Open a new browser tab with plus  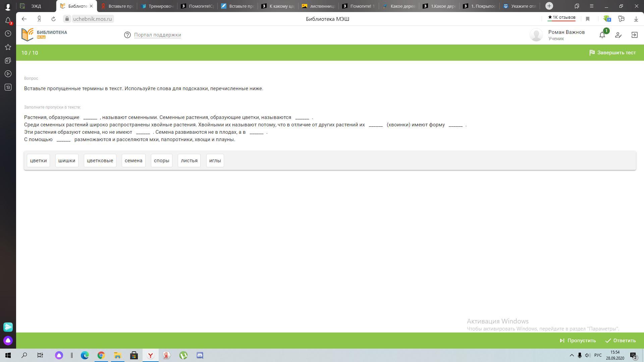pyautogui.click(x=549, y=6)
